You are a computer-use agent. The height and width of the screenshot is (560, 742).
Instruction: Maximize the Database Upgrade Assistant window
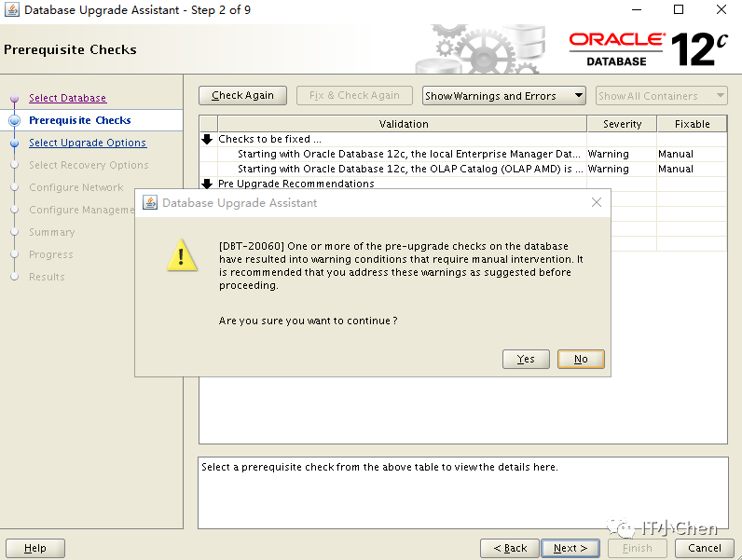tap(679, 9)
